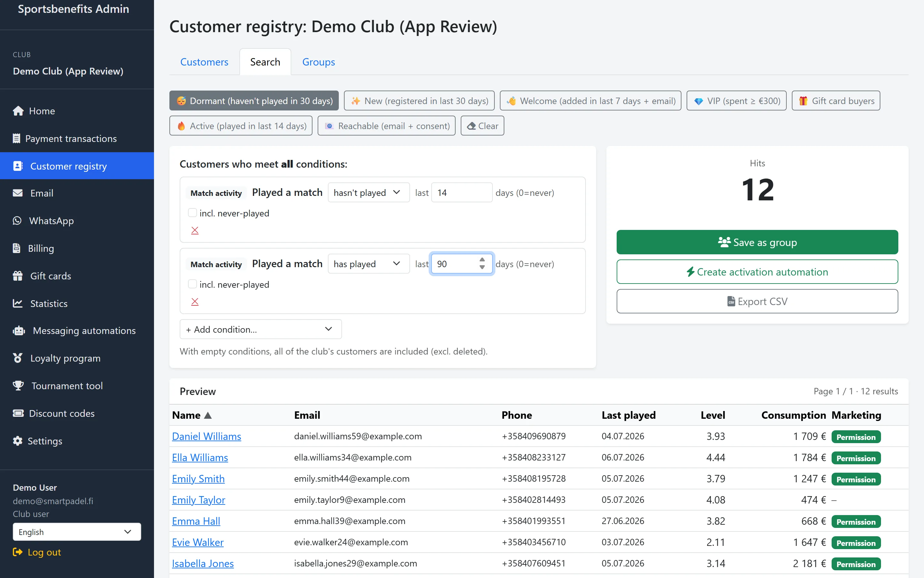The width and height of the screenshot is (924, 578).
Task: Go to the Email section
Action: [x=77, y=193]
